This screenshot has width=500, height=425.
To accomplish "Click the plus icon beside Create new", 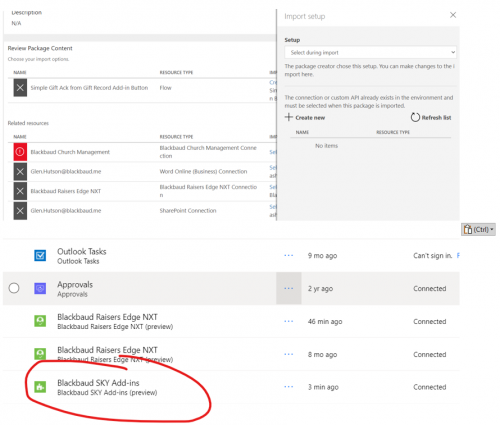I will tap(289, 117).
